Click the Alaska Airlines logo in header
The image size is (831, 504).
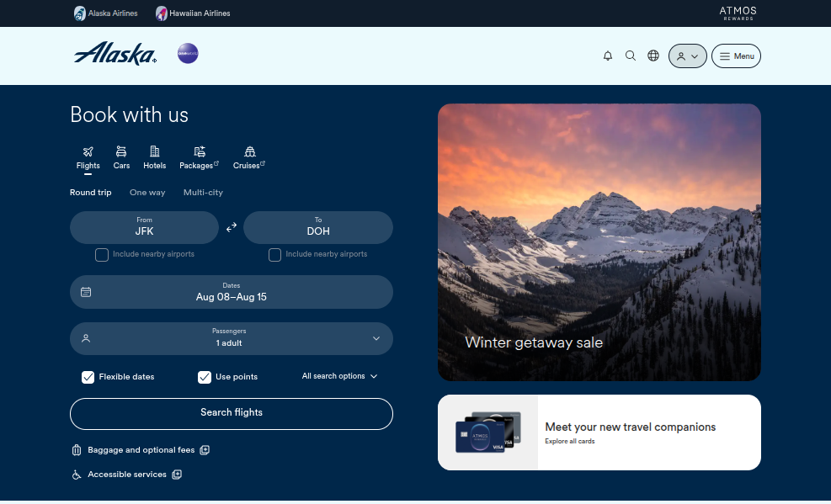(x=115, y=54)
